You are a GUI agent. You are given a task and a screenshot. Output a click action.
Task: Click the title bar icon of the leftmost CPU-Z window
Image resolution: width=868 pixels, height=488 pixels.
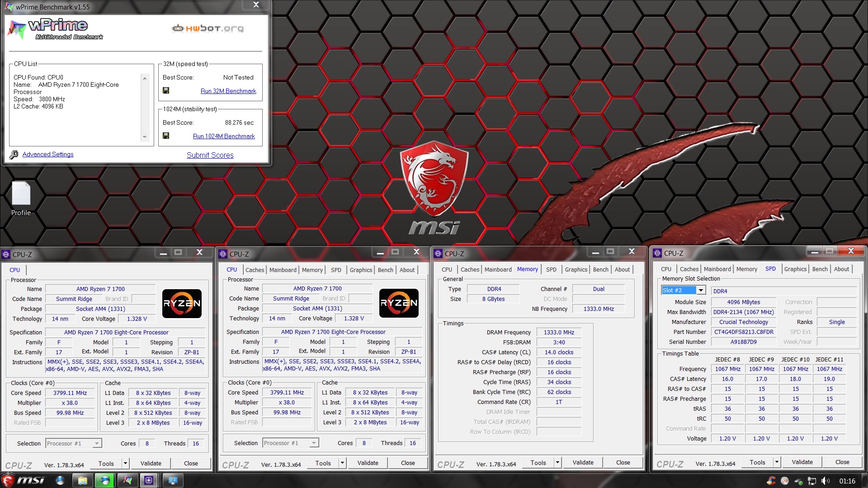click(6, 254)
